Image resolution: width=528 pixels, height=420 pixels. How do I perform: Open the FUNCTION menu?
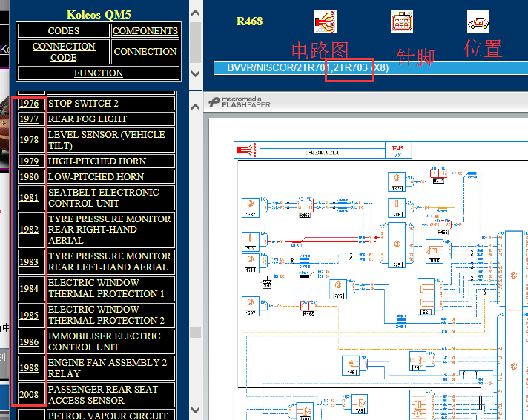point(99,73)
